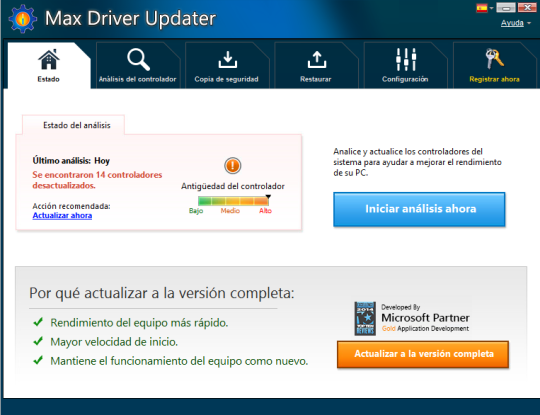Click 'Último análisis: Hoy' text
This screenshot has height=415, width=540.
pos(71,161)
